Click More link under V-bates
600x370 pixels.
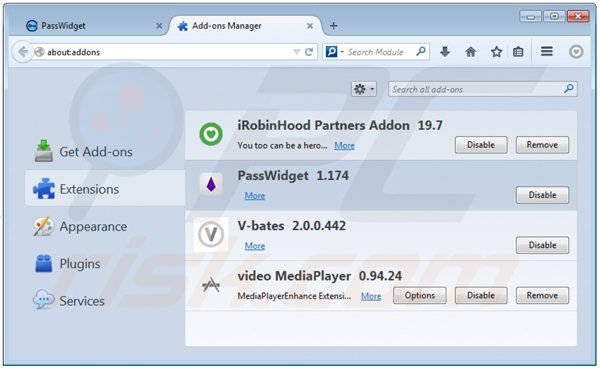click(255, 246)
